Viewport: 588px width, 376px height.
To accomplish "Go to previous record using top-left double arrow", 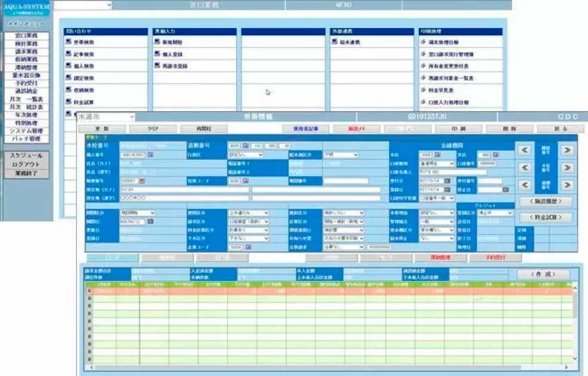I will (x=525, y=150).
